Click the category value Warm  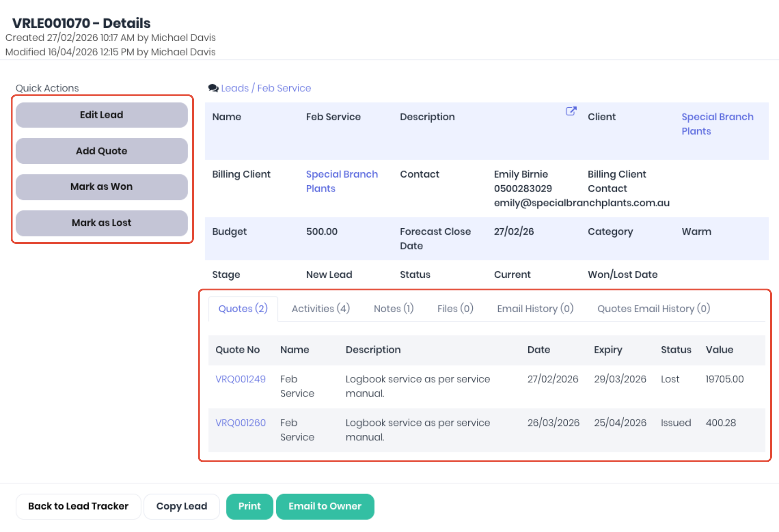coord(696,231)
